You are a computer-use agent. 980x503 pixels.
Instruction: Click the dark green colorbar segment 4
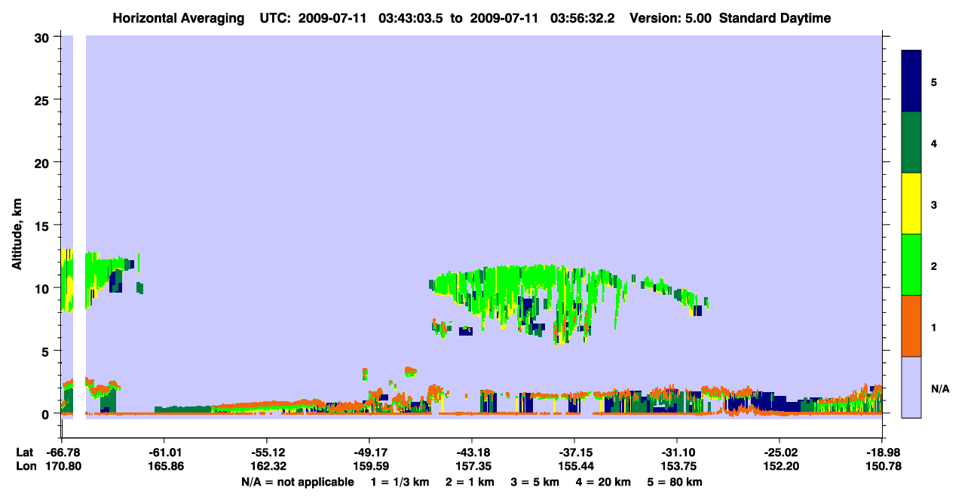pyautogui.click(x=911, y=143)
